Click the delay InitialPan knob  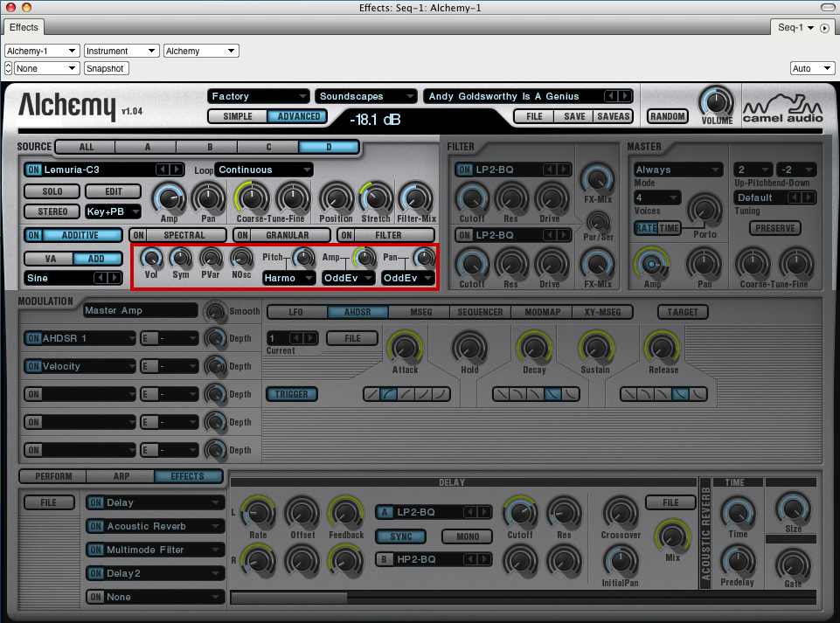tap(621, 561)
